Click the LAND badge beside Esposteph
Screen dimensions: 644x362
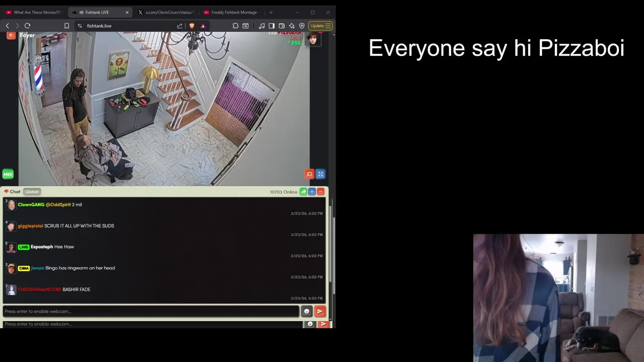[24, 247]
